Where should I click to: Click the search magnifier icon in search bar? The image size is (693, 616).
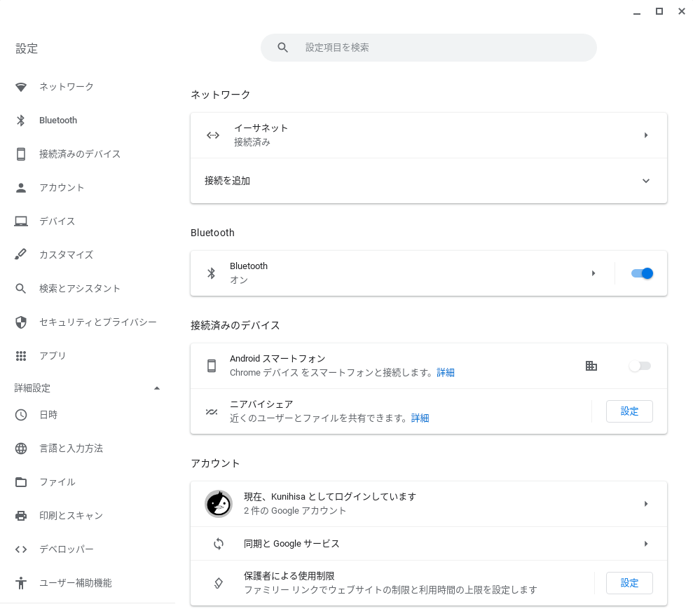pyautogui.click(x=283, y=48)
